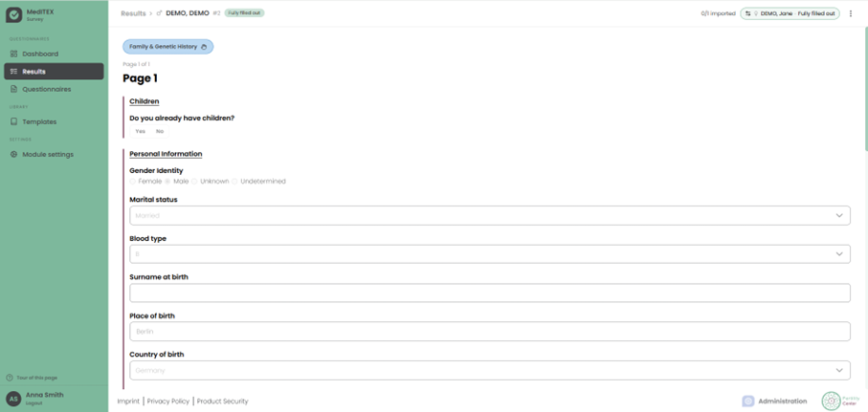The width and height of the screenshot is (868, 412).
Task: Choose No for already have children
Action: pos(160,131)
